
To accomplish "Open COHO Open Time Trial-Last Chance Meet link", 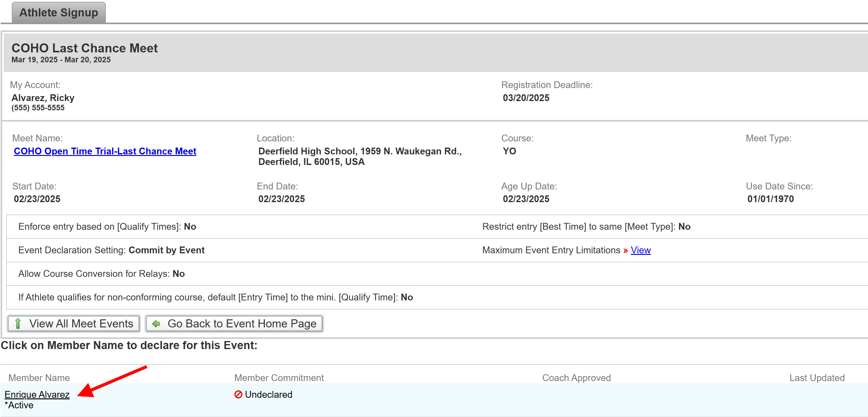I will 105,151.
